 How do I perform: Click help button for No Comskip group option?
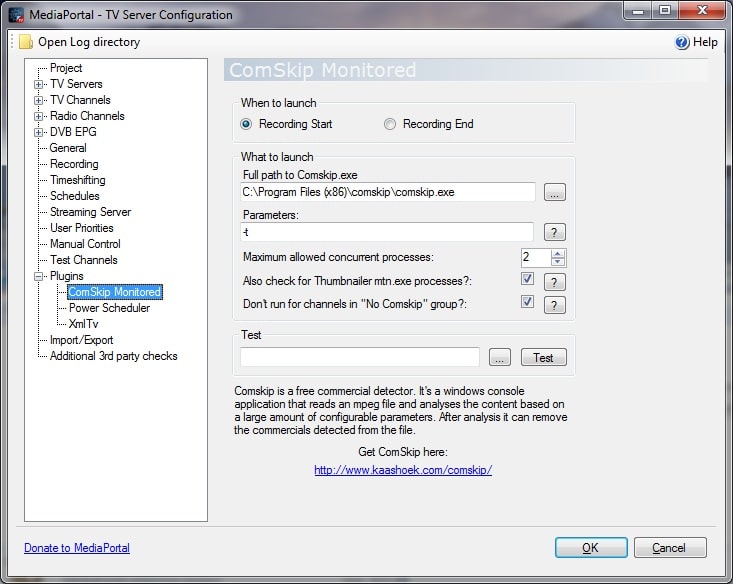coord(554,305)
